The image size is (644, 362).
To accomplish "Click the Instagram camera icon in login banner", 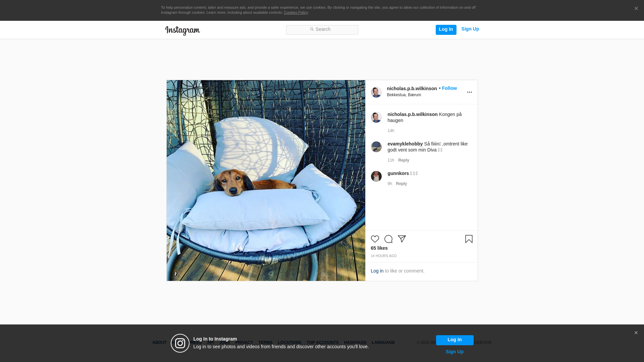I will pyautogui.click(x=180, y=343).
